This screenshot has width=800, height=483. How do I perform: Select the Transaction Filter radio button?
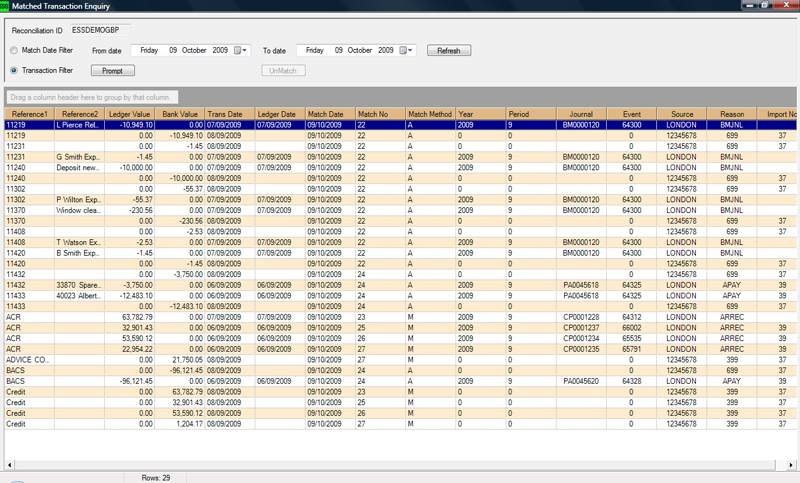pyautogui.click(x=14, y=70)
